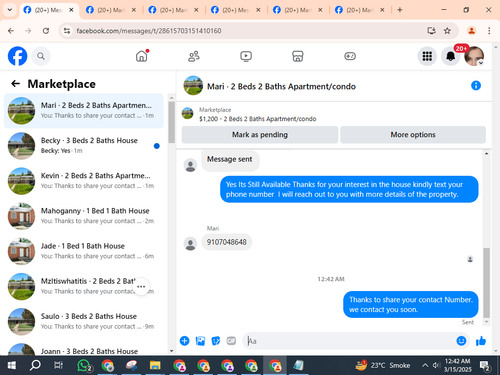Click Mari's phone number message 9107048648
The width and height of the screenshot is (500, 375).
pos(227,242)
